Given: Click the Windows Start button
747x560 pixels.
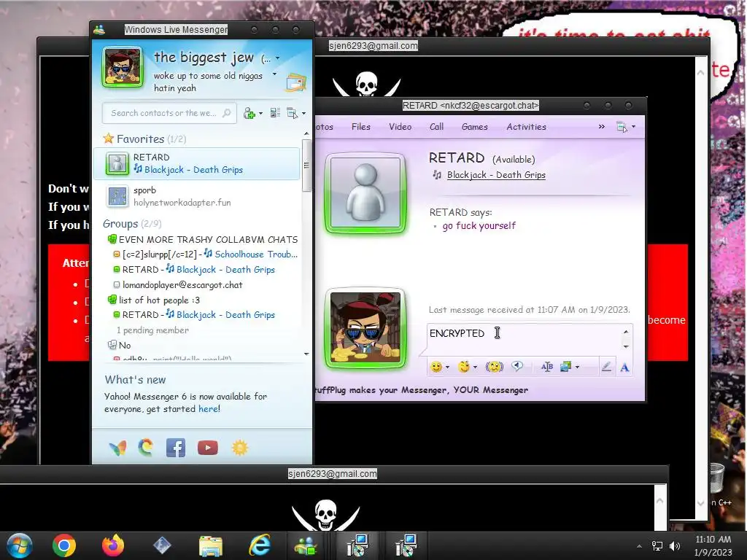Looking at the screenshot, I should (x=20, y=545).
